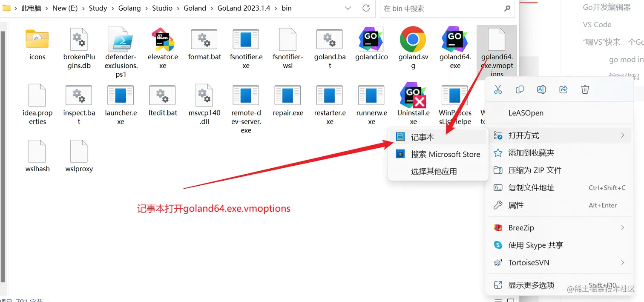Screen dimensions: 644x302
Task: Select the runnerw.exe icon
Action: [x=371, y=95]
